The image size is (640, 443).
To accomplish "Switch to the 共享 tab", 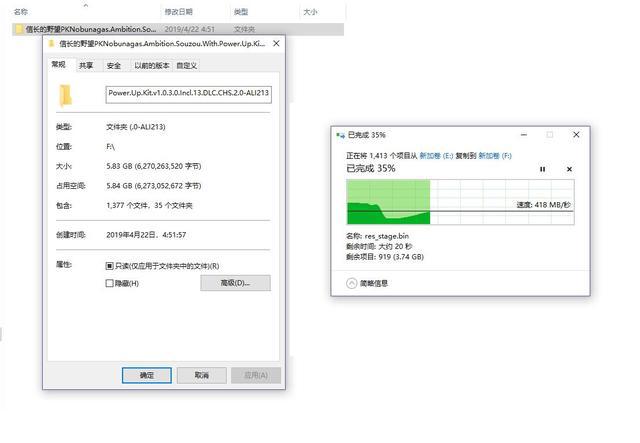I will coord(86,65).
